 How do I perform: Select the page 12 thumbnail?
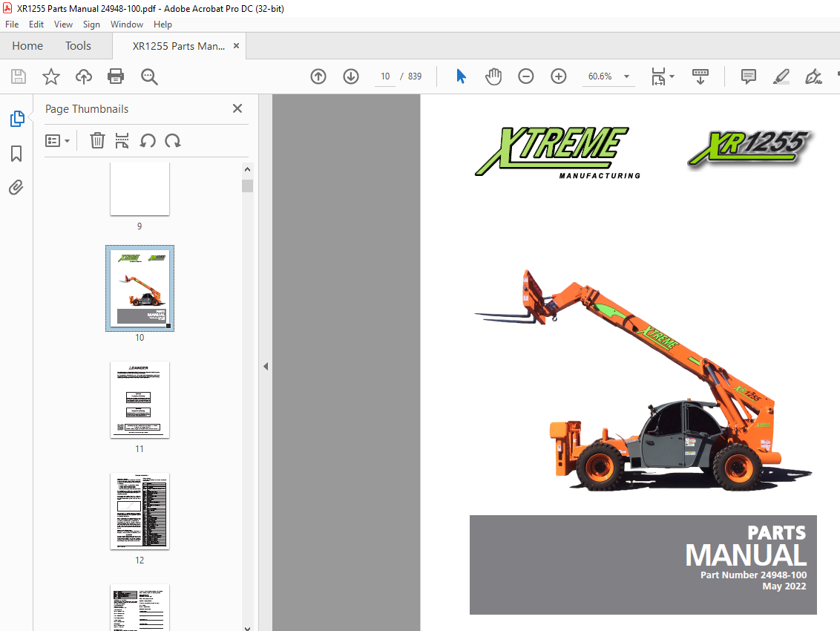(x=140, y=511)
